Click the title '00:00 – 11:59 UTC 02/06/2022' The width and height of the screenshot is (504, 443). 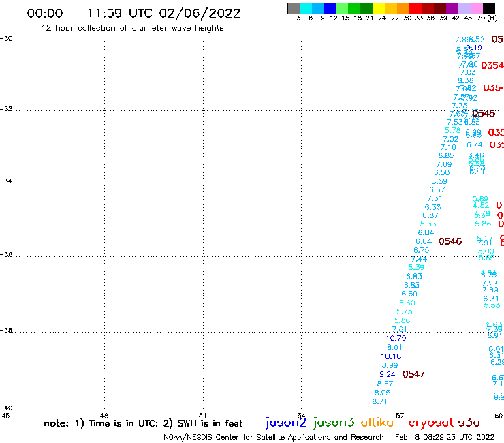click(x=133, y=13)
